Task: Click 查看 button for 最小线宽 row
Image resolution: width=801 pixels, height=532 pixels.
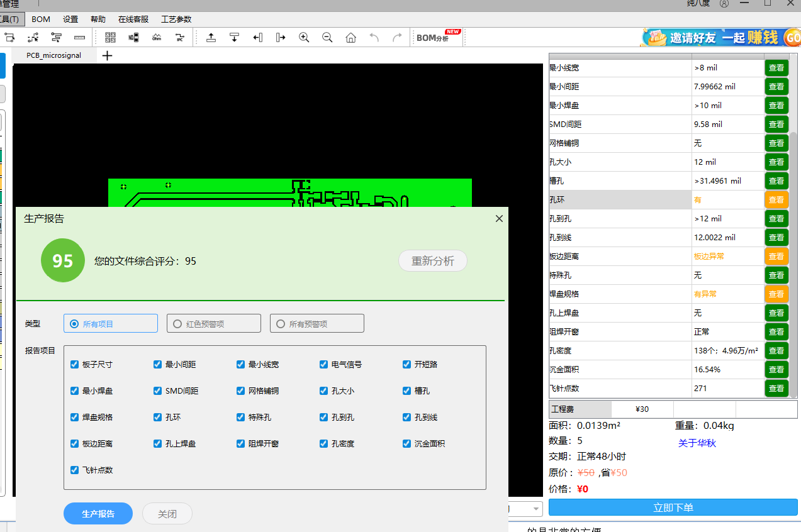Action: point(776,68)
